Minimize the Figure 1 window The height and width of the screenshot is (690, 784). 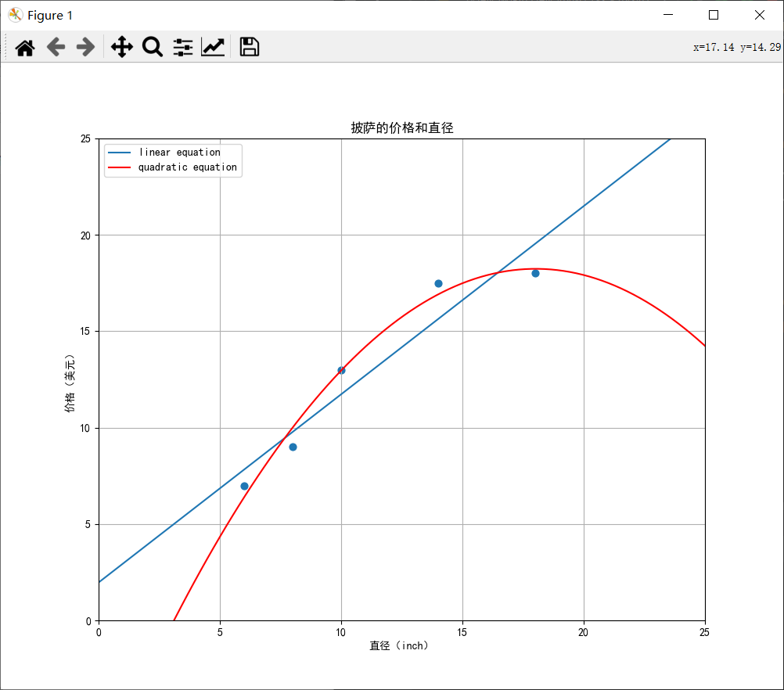click(668, 15)
